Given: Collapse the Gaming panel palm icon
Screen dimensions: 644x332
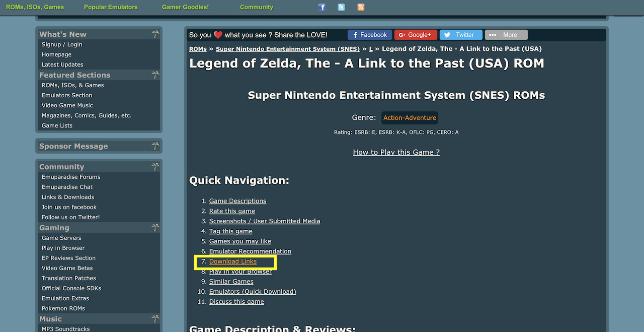Looking at the screenshot, I should click(155, 228).
